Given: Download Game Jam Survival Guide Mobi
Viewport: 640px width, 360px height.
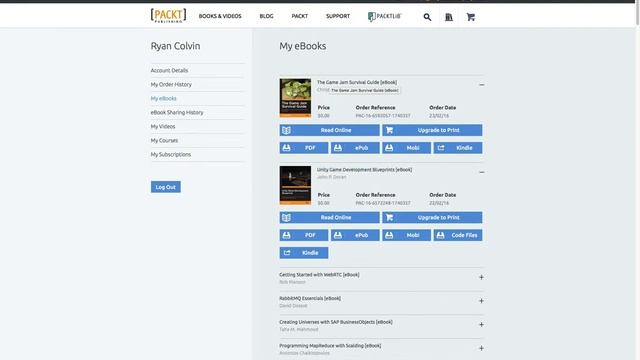Looking at the screenshot, I should pos(407,148).
